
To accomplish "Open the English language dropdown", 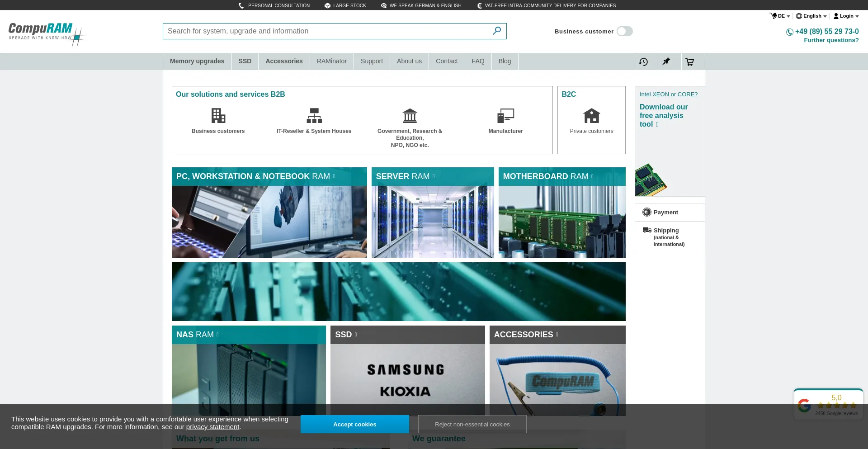I will 811,16.
